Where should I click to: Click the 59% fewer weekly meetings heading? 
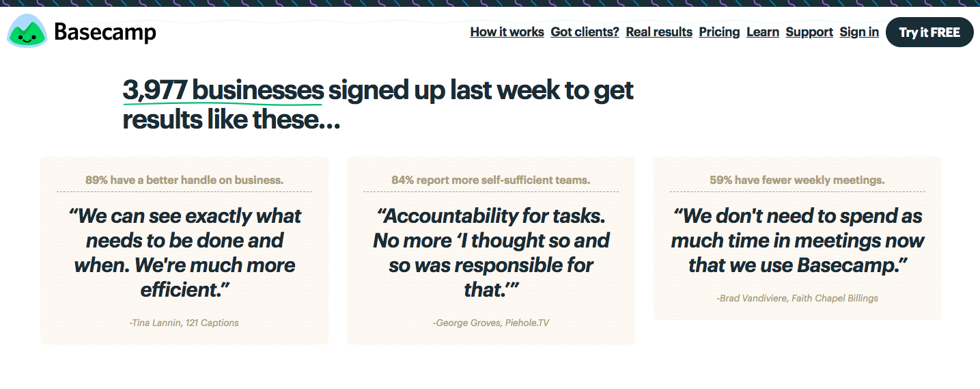pyautogui.click(x=797, y=180)
